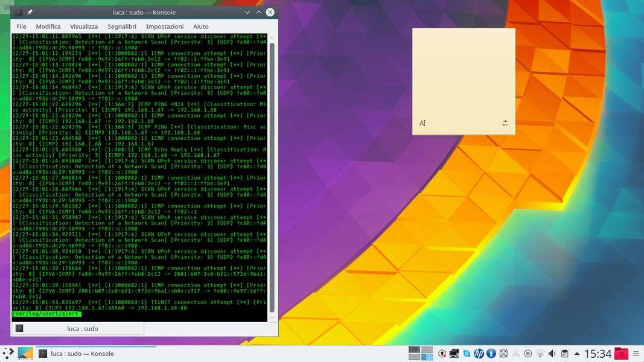Click the red folder icon in panel

[621, 354]
